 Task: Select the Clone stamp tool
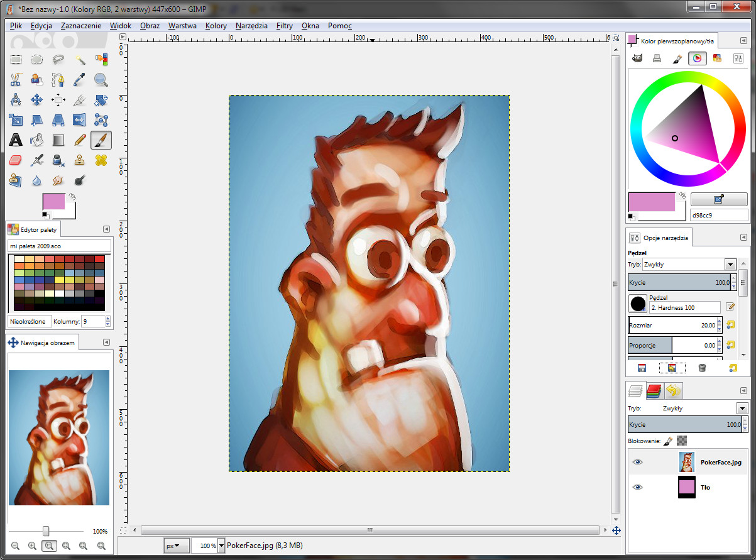pos(78,160)
